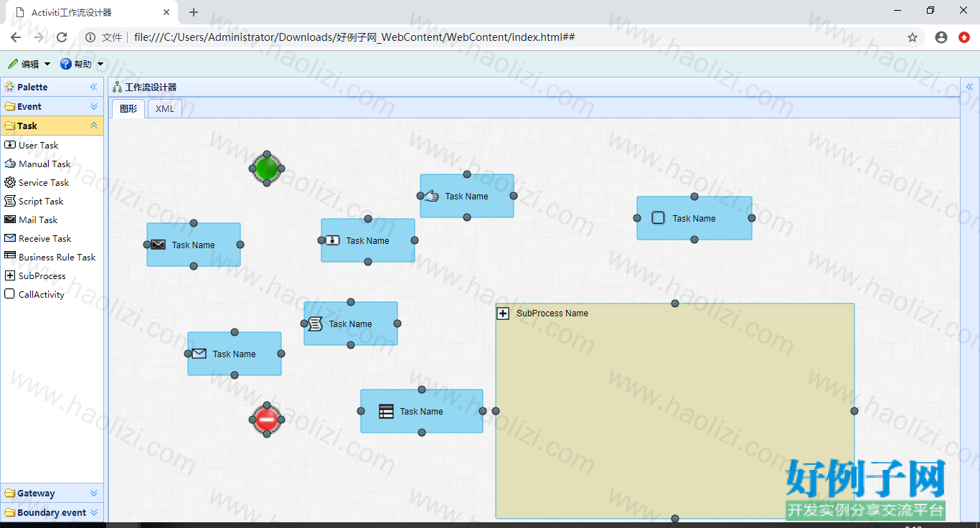Click the Boundary event section header
Image resolution: width=980 pixels, height=528 pixels.
(x=52, y=512)
